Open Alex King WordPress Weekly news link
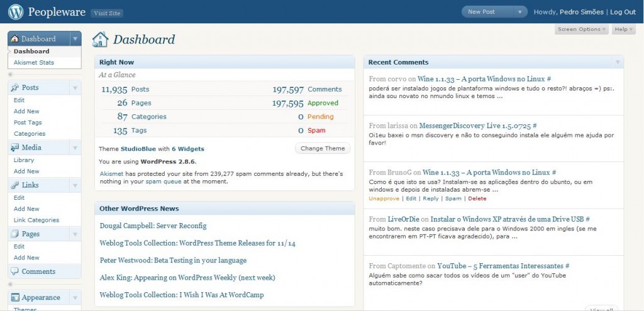 187,278
